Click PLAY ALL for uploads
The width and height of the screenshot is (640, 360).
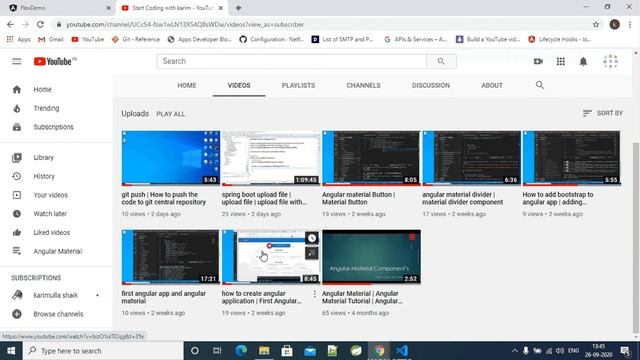click(171, 114)
